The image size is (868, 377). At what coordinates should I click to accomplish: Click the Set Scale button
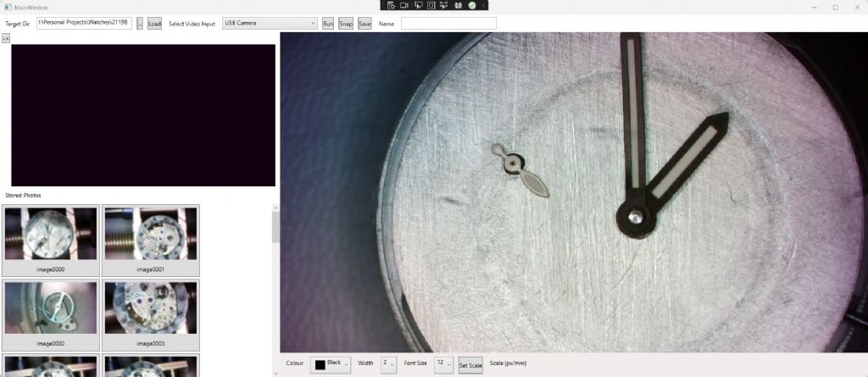coord(470,365)
